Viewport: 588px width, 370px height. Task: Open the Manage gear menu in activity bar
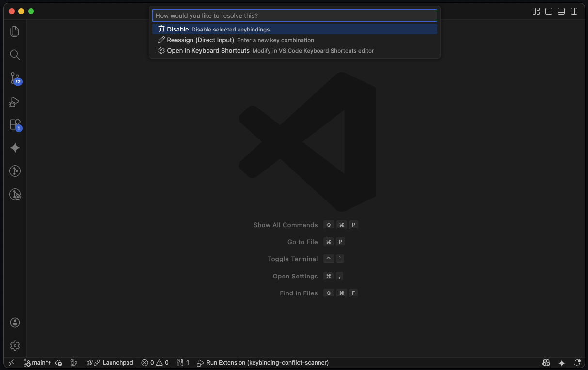[x=15, y=346]
